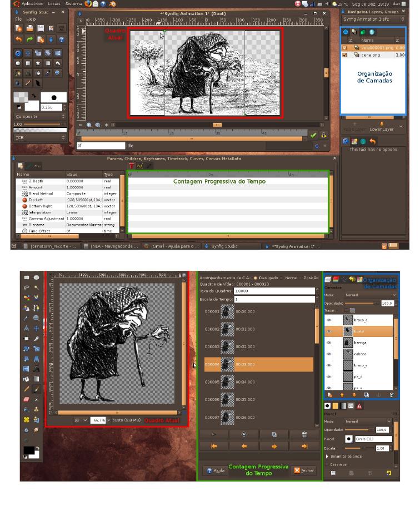Select the Posição radio option
Image resolution: width=420 pixels, height=511 pixels.
coord(308,277)
